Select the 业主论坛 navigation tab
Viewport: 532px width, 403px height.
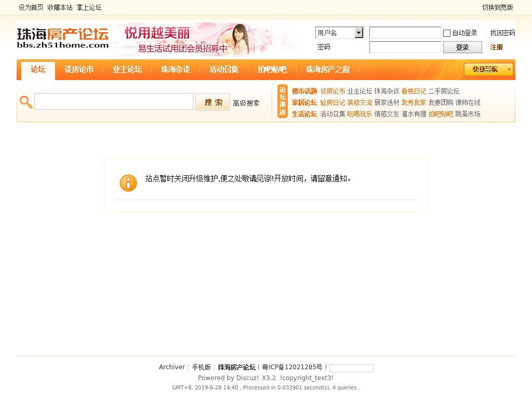pyautogui.click(x=127, y=70)
